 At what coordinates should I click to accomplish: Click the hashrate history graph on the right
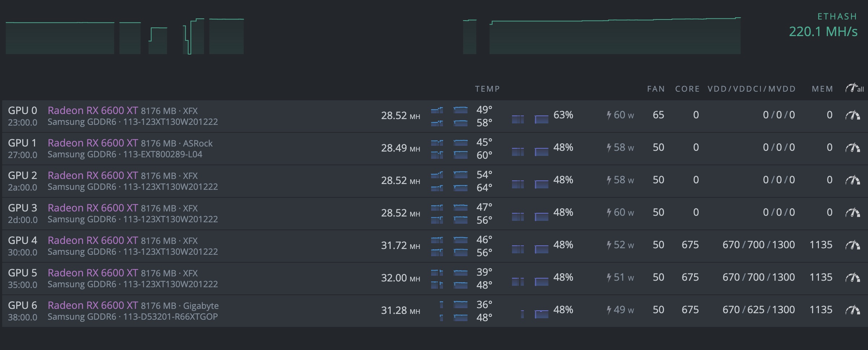[615, 37]
